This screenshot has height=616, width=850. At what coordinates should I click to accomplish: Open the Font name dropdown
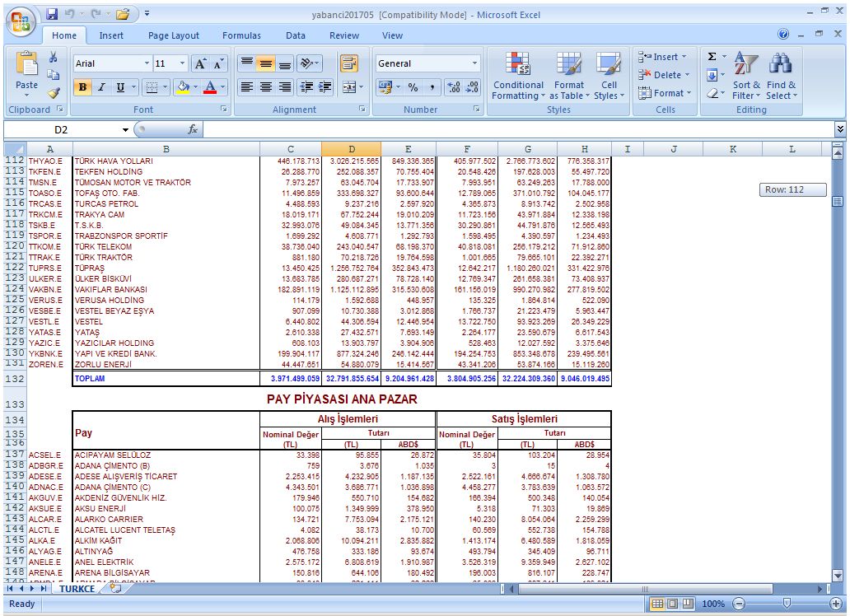147,63
